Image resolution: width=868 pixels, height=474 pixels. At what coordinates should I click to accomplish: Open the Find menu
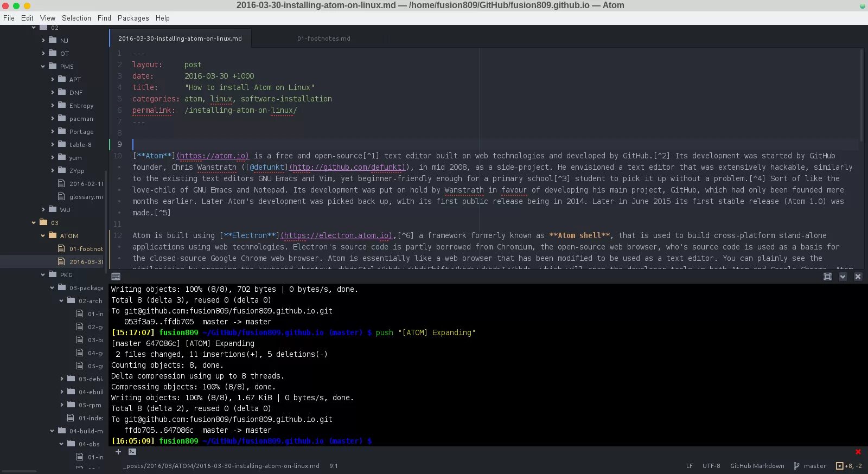[104, 18]
